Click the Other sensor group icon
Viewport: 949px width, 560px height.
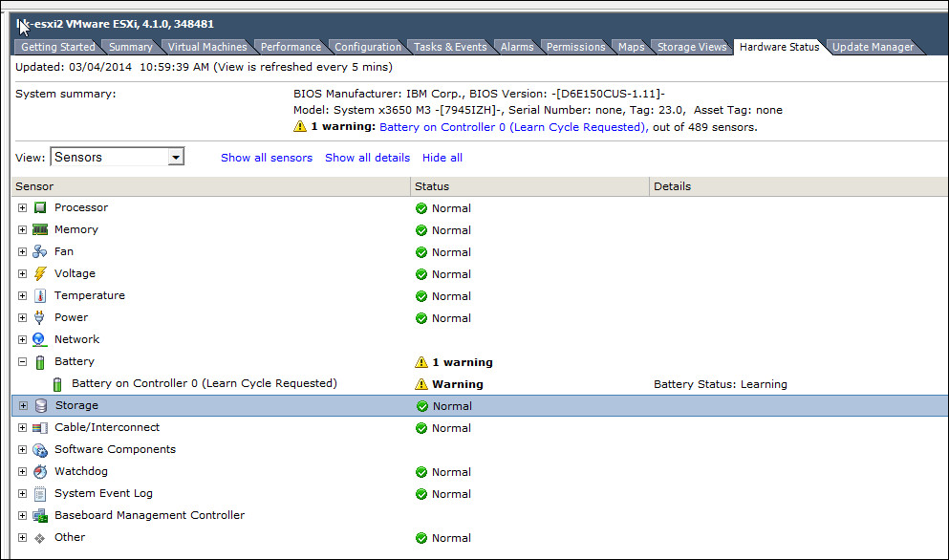39,538
